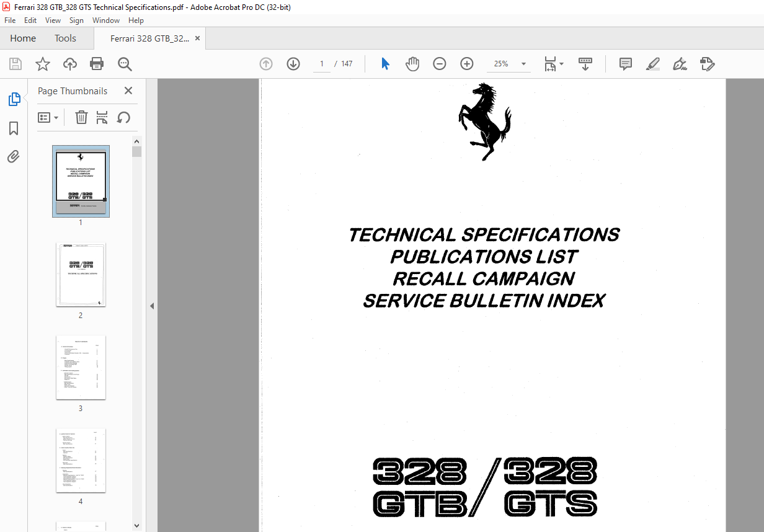
Task: Toggle scrolling read mode icon
Action: (585, 64)
